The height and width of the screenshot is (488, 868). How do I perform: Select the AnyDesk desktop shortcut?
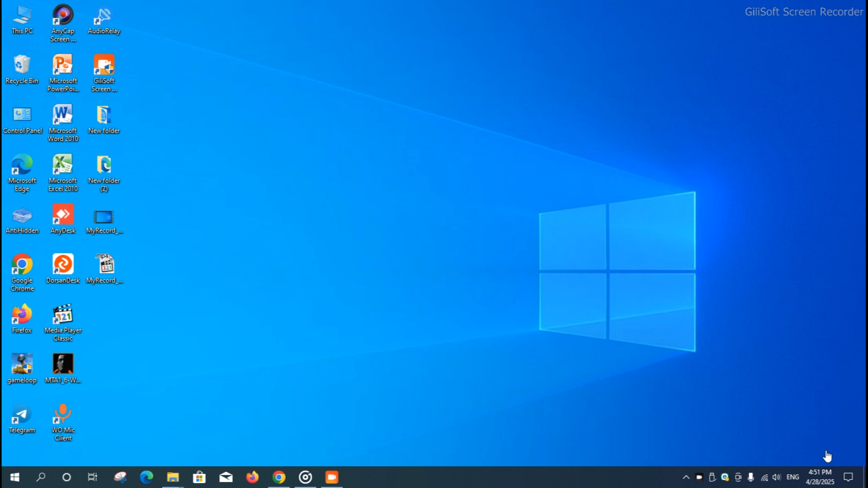pyautogui.click(x=63, y=220)
